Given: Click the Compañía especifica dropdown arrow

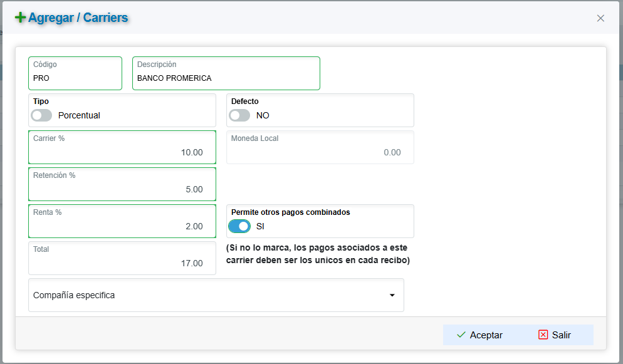Looking at the screenshot, I should pos(392,295).
